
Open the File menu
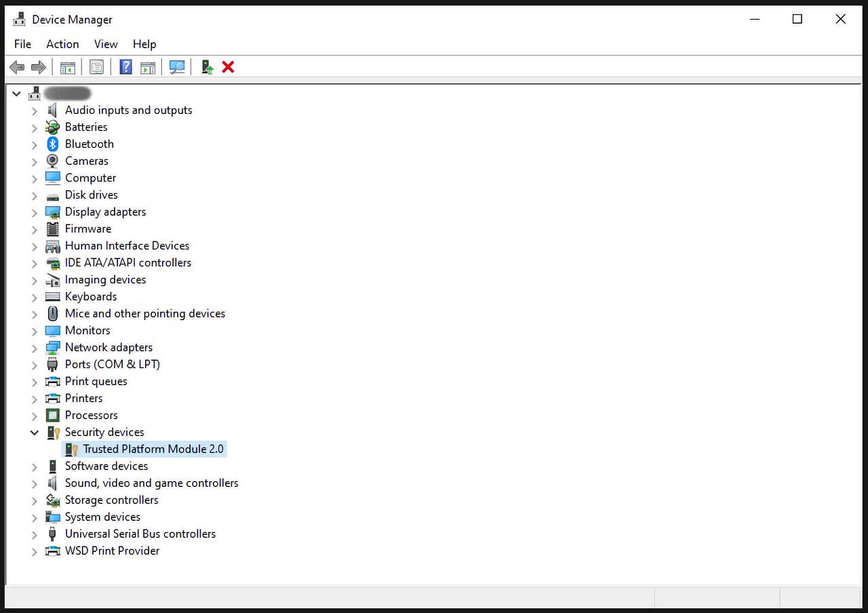tap(22, 44)
